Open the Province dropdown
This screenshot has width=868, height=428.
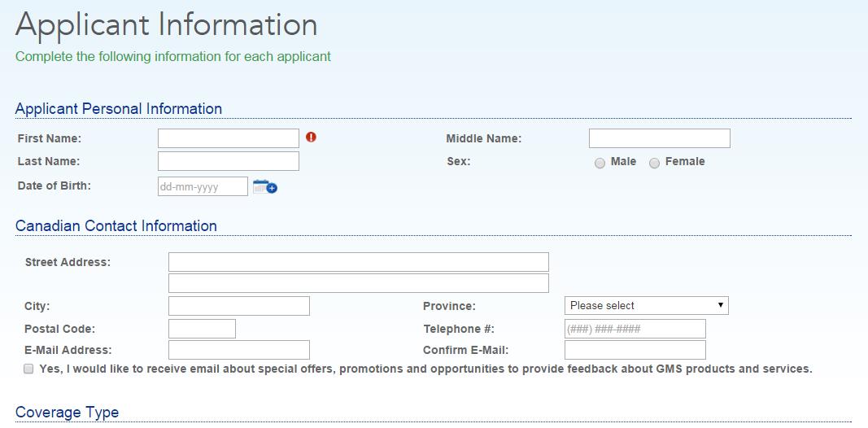pos(646,306)
